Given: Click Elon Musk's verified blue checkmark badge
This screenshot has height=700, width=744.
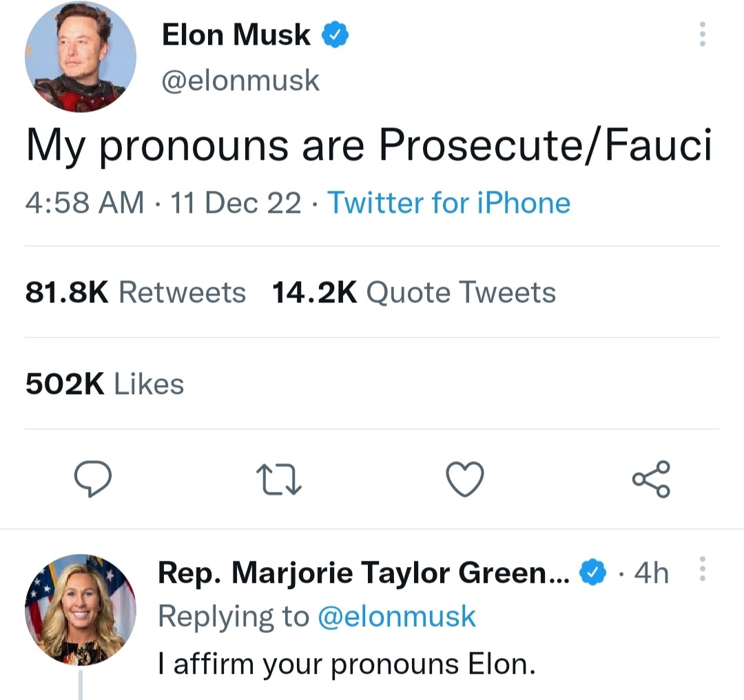Looking at the screenshot, I should click(x=336, y=33).
